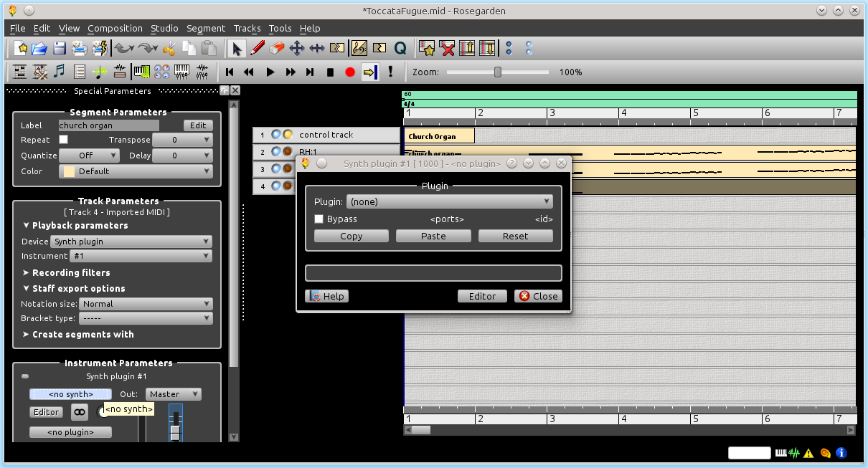Open the Studio menu
The image size is (868, 468).
click(164, 29)
